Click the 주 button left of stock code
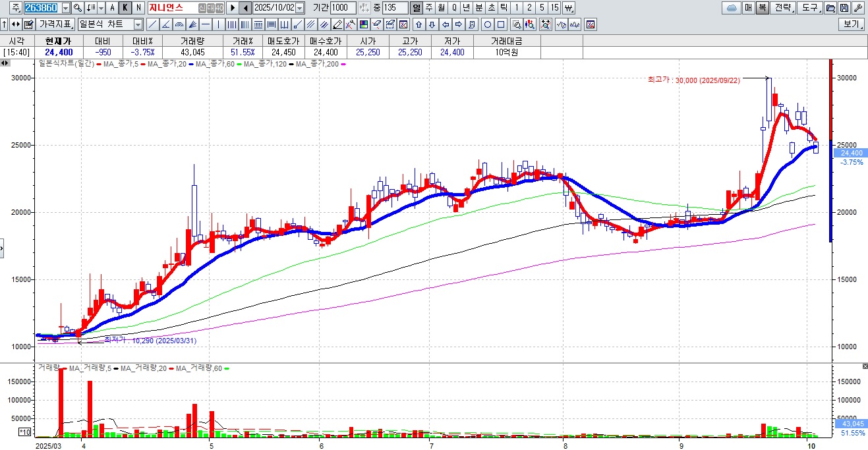The width and height of the screenshot is (868, 450). (16, 8)
